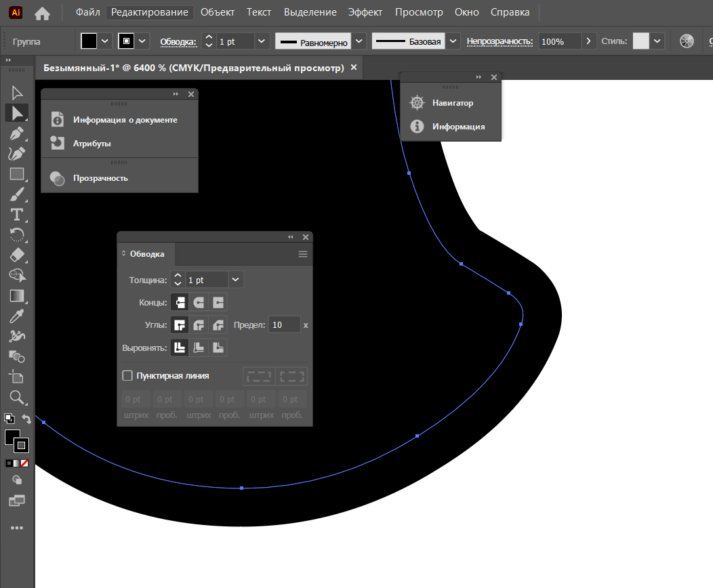
Task: Select the Zoom tool
Action: 16,398
